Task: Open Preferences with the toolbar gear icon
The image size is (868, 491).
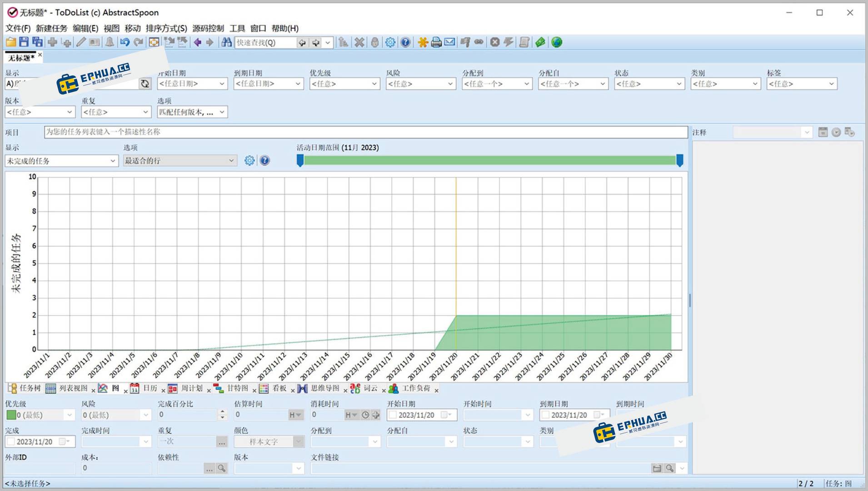Action: tap(390, 42)
